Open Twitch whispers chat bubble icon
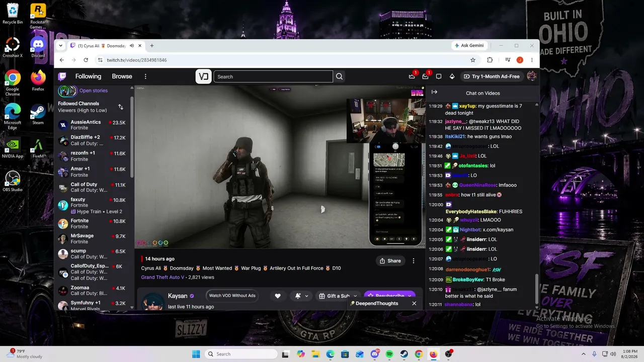 [x=439, y=76]
